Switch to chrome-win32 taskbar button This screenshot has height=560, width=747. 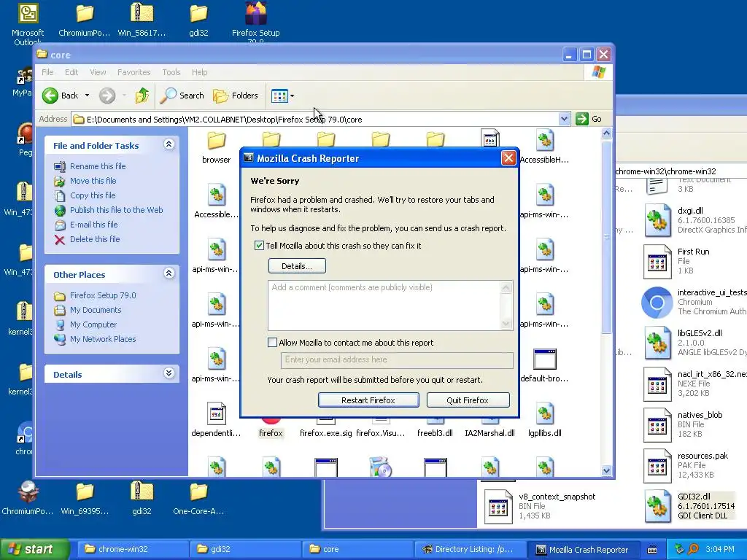[133, 549]
